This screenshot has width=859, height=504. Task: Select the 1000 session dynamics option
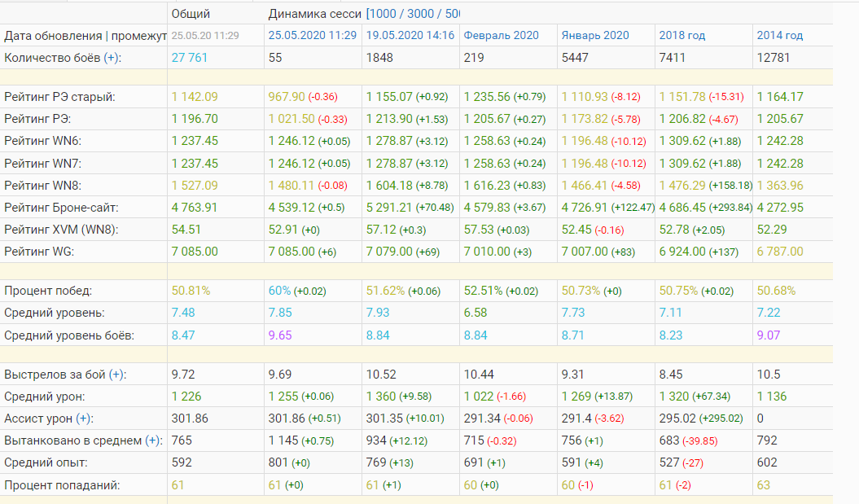(x=384, y=14)
